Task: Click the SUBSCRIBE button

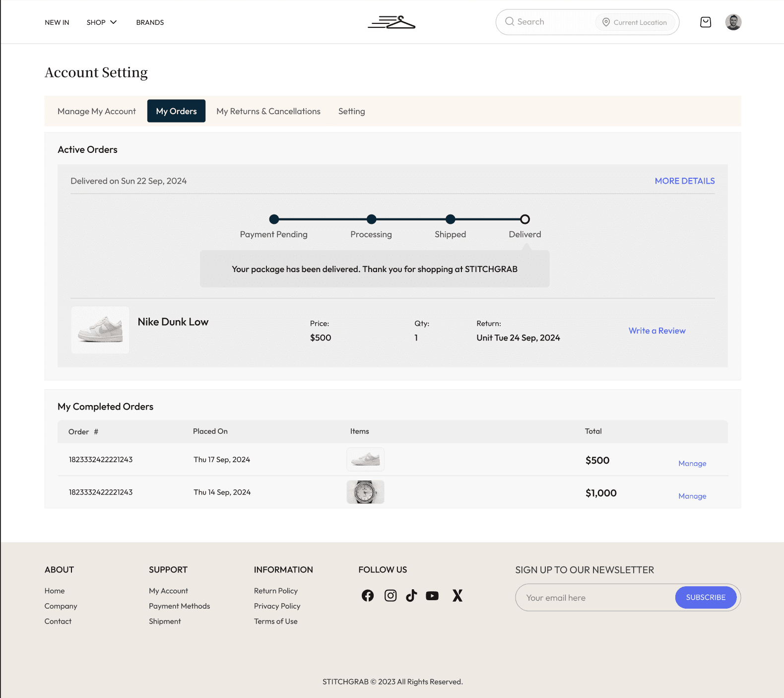Action: [706, 597]
